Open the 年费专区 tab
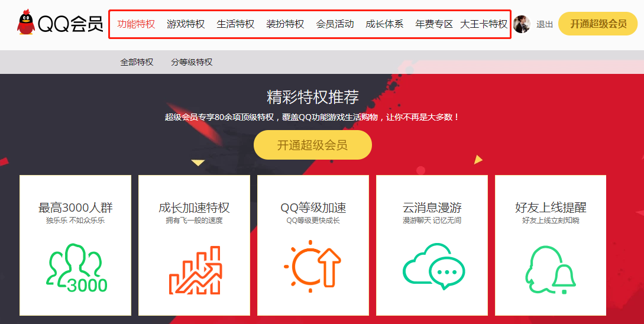Screen dimensions: 644x324 (x=434, y=24)
